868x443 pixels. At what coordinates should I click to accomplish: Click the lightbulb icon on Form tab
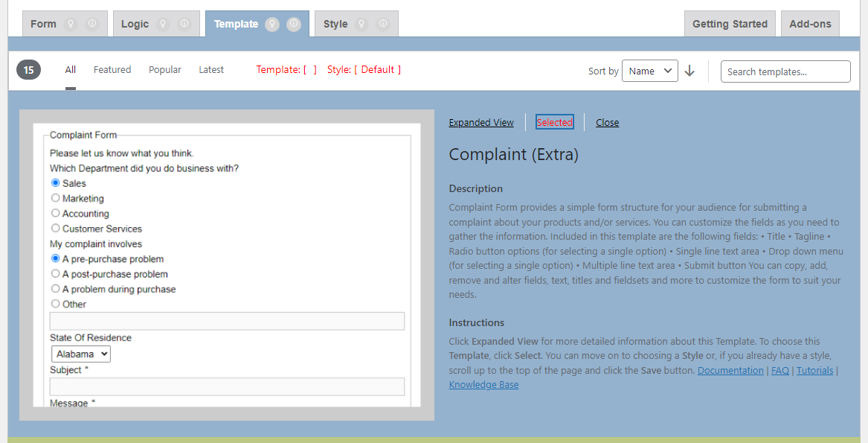pos(71,24)
